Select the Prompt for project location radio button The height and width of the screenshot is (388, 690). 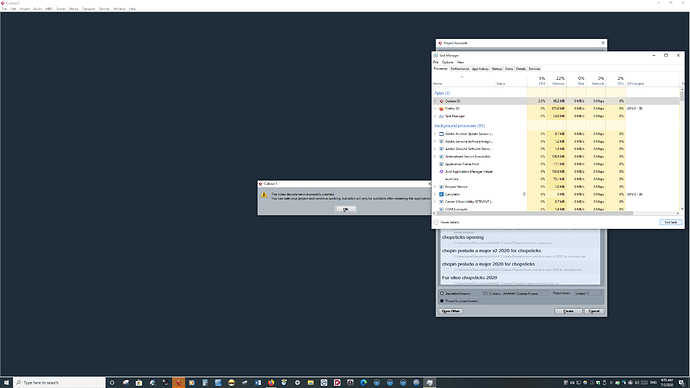[x=442, y=301]
